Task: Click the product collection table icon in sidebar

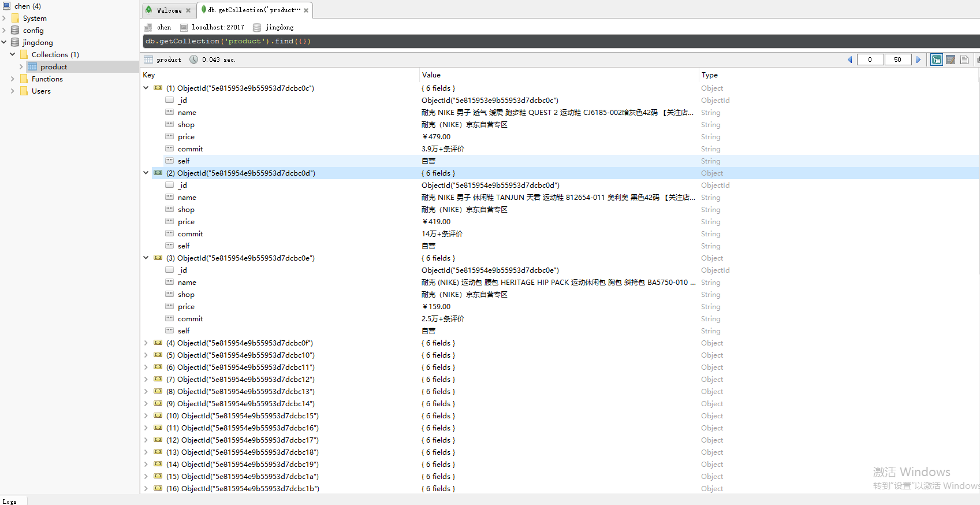Action: pos(32,66)
